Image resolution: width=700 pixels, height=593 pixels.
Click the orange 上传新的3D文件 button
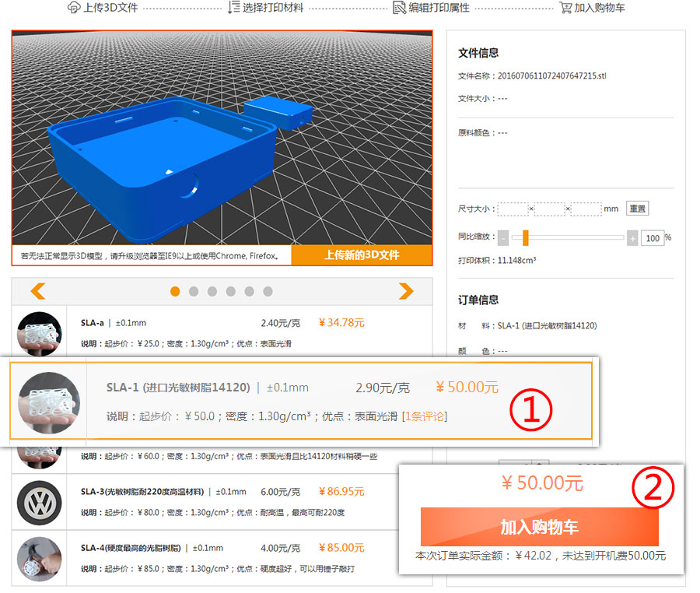tap(362, 255)
